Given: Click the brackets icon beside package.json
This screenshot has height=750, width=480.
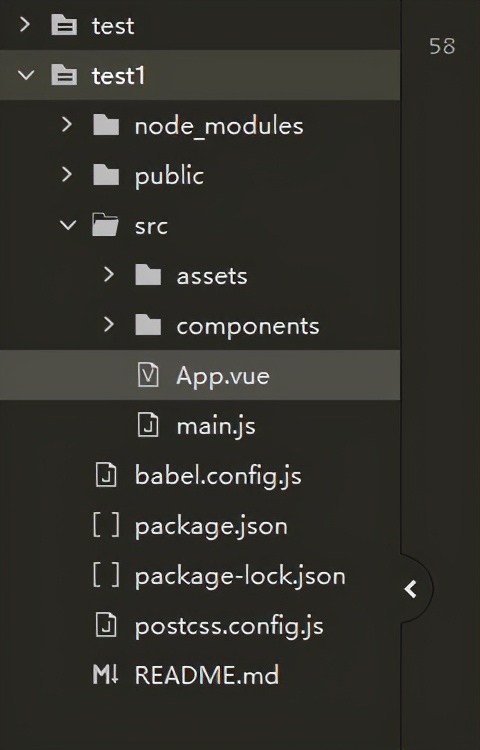Looking at the screenshot, I should click(x=106, y=525).
